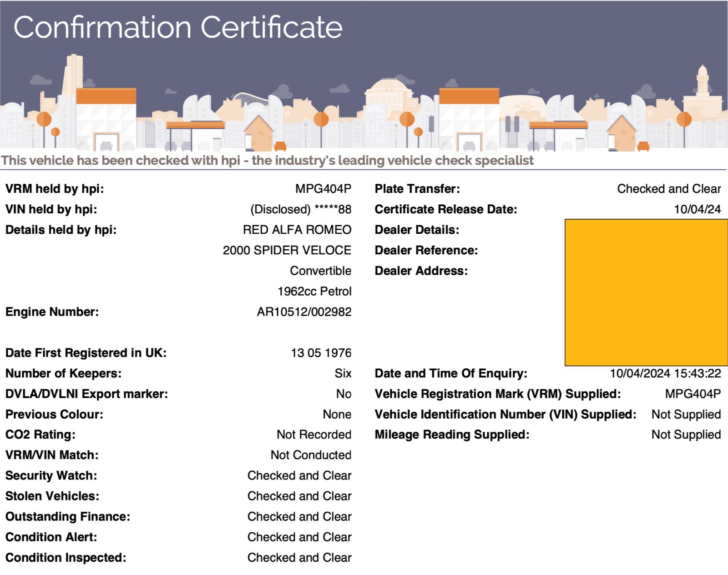The image size is (728, 575).
Task: Click 'Vehicle Identification Number (VIN) Supplied:' label
Action: coord(506,414)
